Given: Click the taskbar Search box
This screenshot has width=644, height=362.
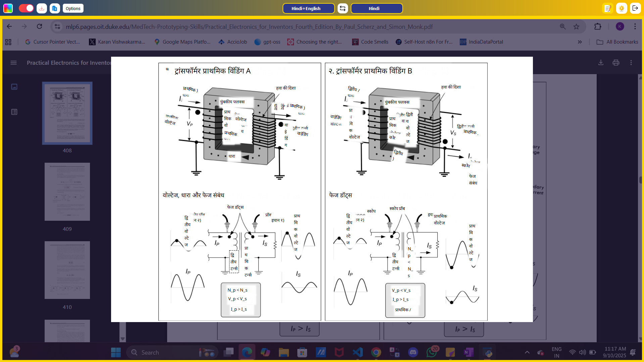Looking at the screenshot, I should [x=172, y=352].
